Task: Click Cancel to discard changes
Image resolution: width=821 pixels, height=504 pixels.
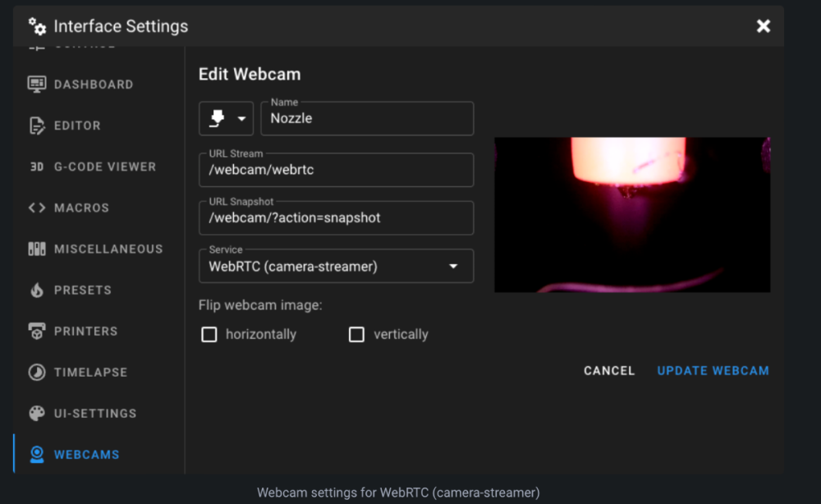Action: pyautogui.click(x=608, y=370)
